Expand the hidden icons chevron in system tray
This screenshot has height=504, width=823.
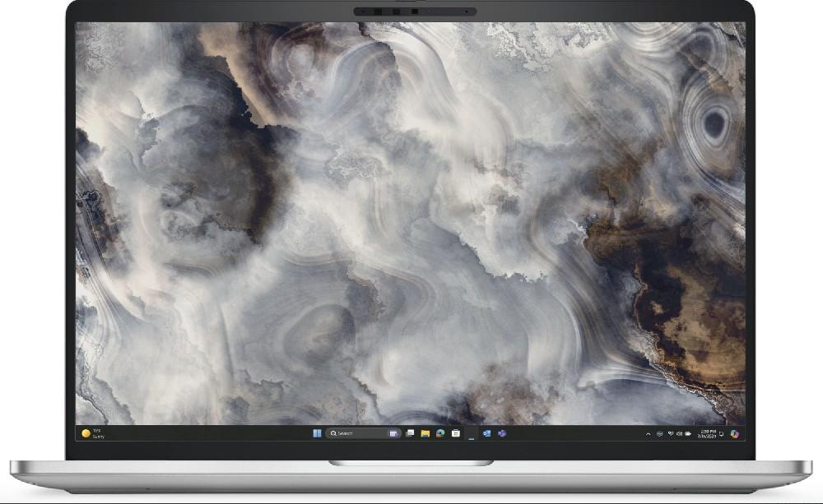pos(648,433)
